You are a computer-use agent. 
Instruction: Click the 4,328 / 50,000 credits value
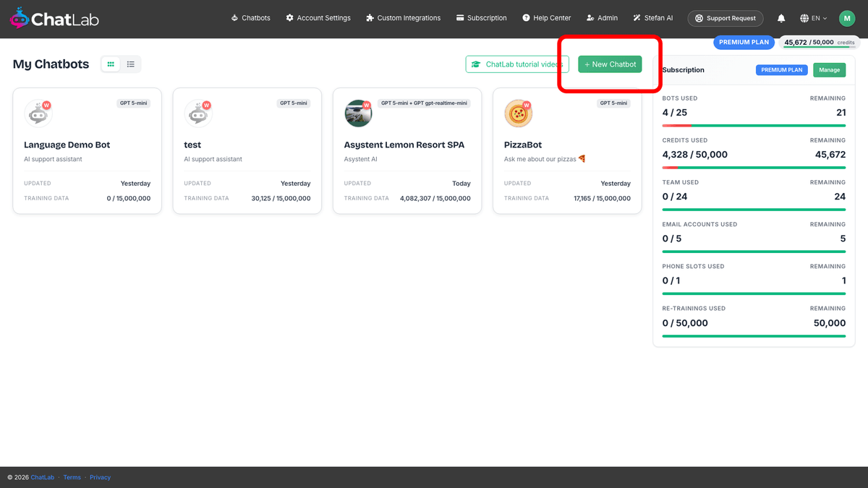[695, 155]
